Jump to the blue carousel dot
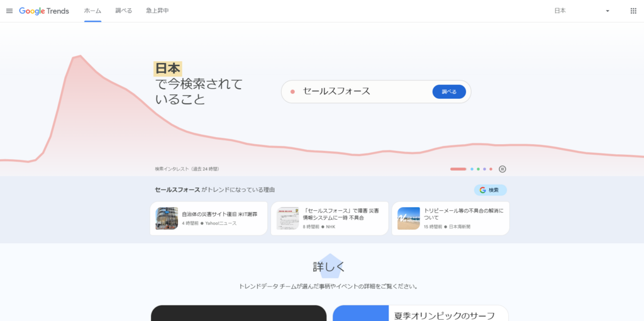Screen dimensions: 644x321 472,169
